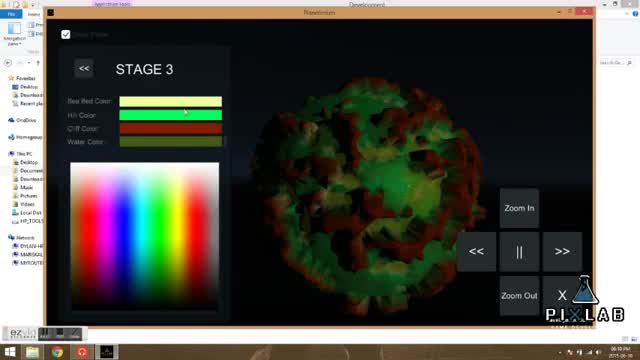The height and width of the screenshot is (360, 640).
Task: Click the ezvid recorder stop button
Action: [x=60, y=333]
